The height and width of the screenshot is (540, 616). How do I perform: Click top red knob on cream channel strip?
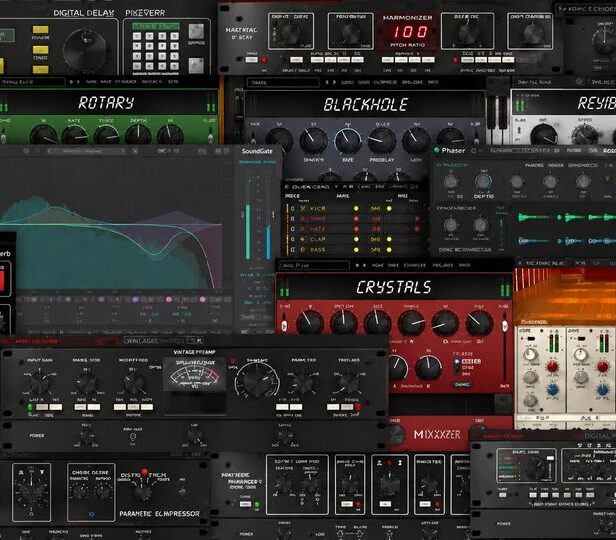(553, 366)
